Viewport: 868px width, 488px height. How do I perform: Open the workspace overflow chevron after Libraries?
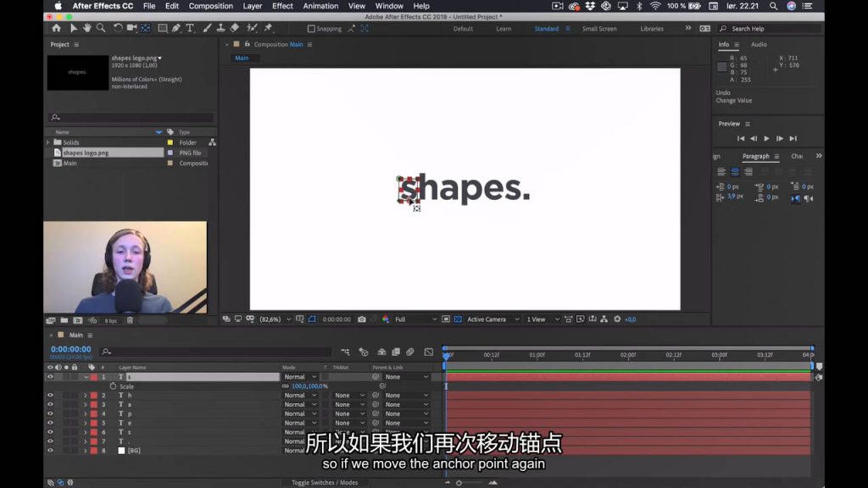click(x=688, y=28)
